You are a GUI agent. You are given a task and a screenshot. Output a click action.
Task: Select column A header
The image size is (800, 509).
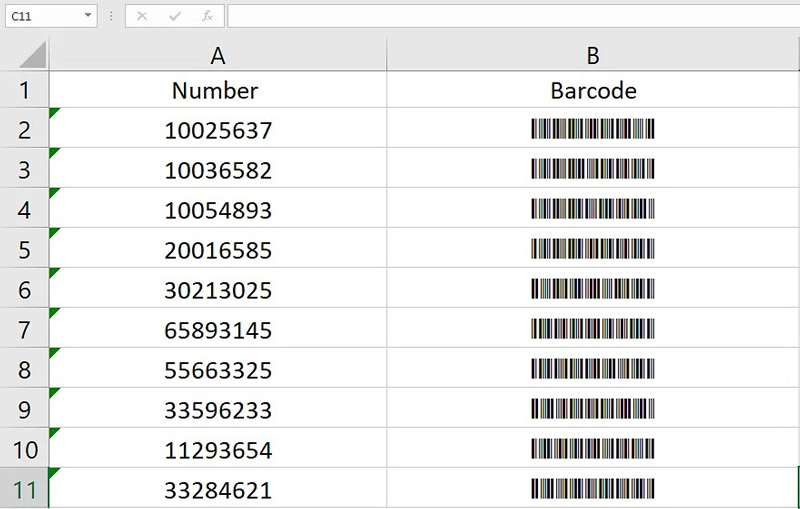(216, 56)
